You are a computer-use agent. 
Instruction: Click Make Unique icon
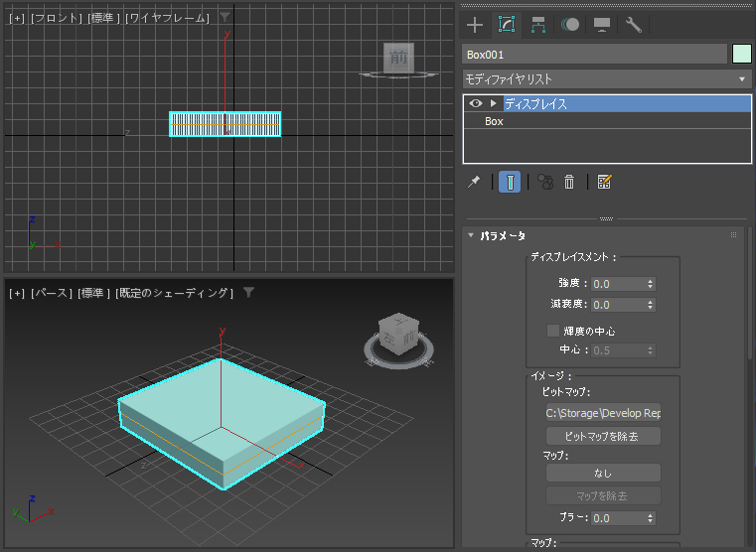(x=545, y=182)
